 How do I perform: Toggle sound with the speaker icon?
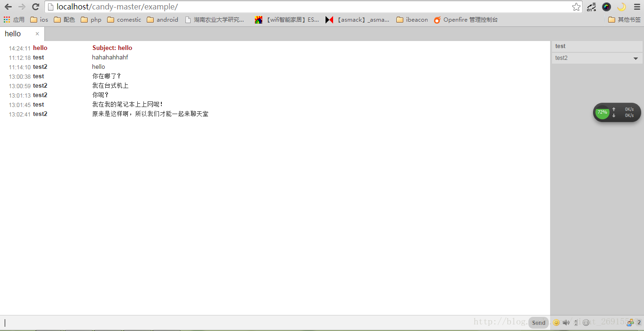[x=566, y=323]
